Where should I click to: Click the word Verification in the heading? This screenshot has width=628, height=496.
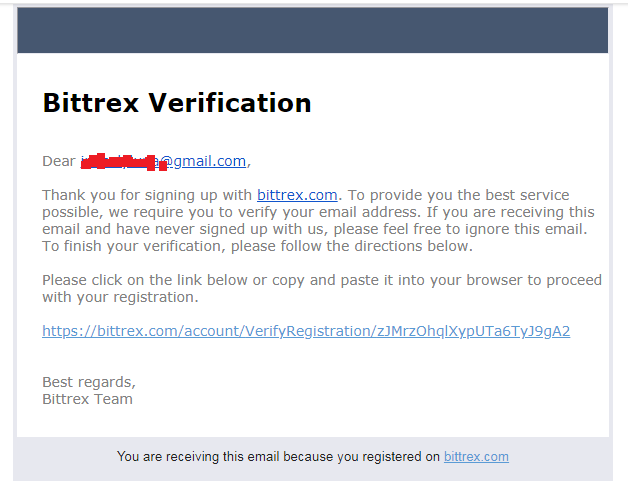tap(230, 103)
